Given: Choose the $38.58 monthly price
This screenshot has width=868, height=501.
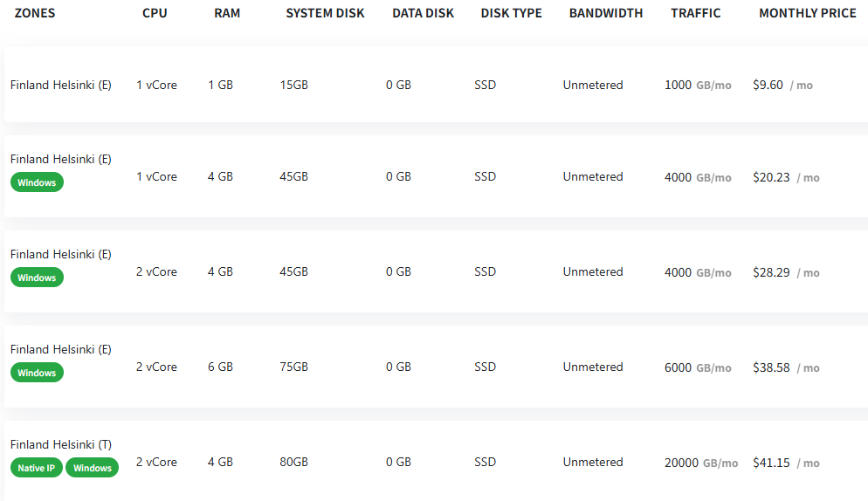Looking at the screenshot, I should [771, 367].
